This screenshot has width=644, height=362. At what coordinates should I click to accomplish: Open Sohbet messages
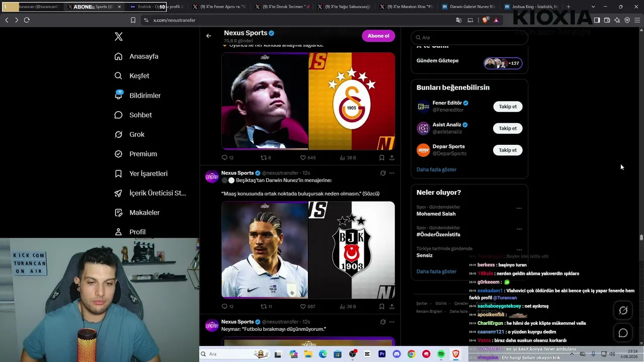(133, 115)
